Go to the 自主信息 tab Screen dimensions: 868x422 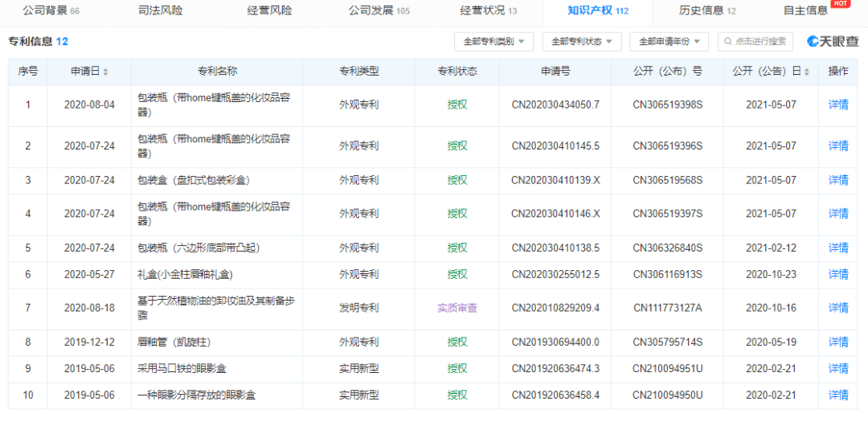pos(806,10)
